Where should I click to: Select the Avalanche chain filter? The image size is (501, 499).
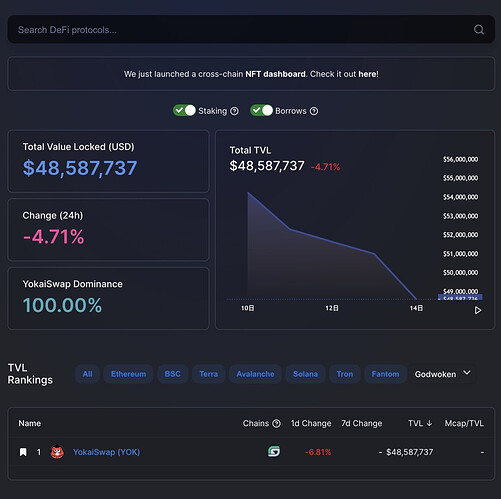coord(255,374)
